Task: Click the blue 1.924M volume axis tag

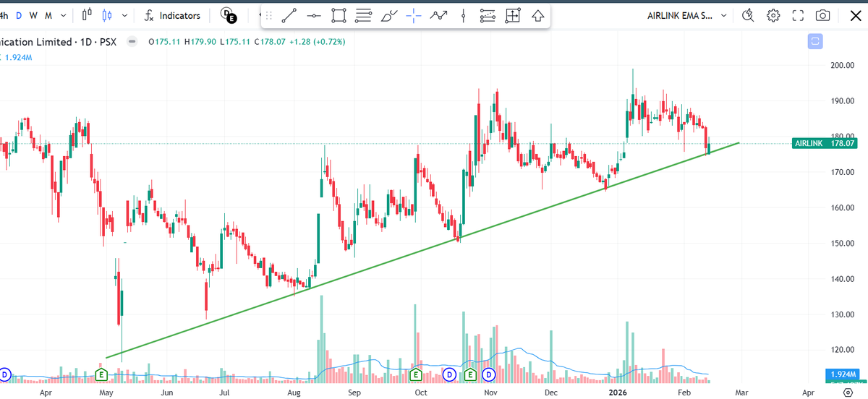Action: click(x=841, y=375)
